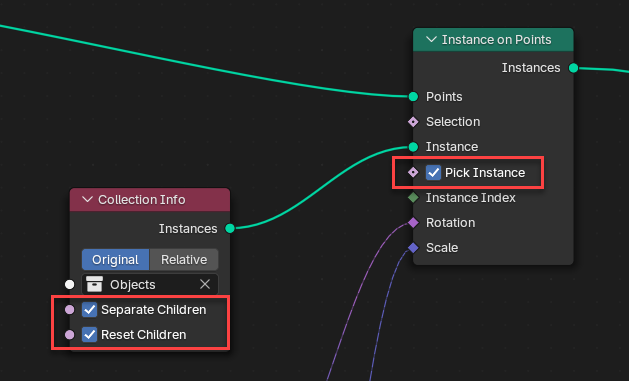Click the white Collection input socket
The image size is (629, 381).
[x=69, y=284]
